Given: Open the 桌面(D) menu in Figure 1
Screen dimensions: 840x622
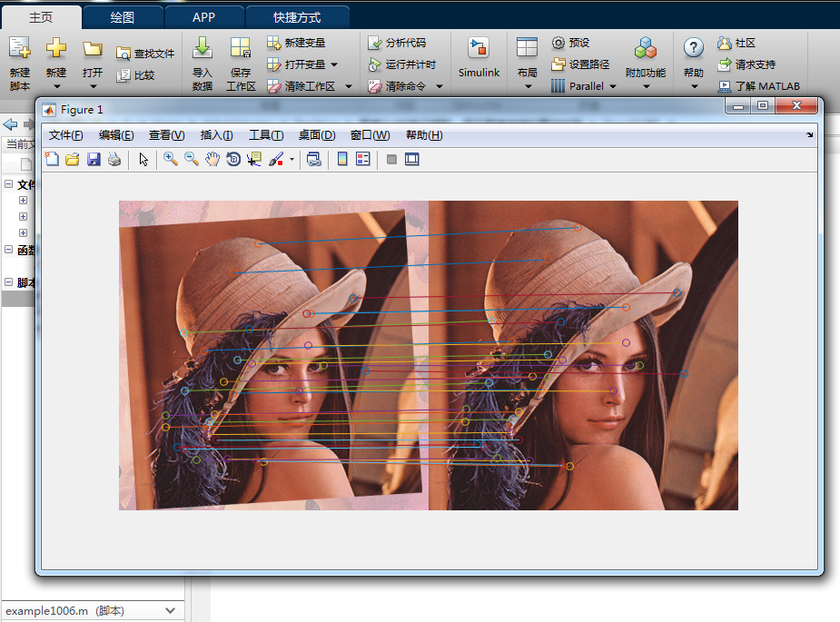Looking at the screenshot, I should point(317,135).
